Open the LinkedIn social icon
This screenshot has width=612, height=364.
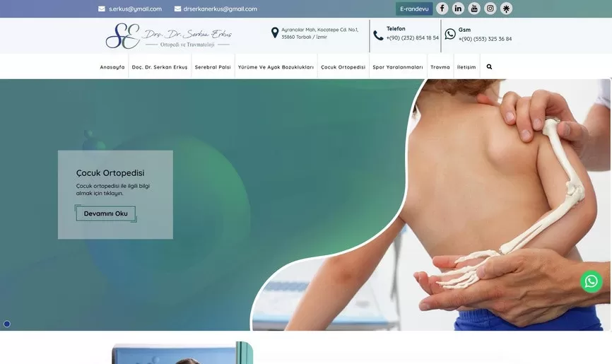click(458, 8)
